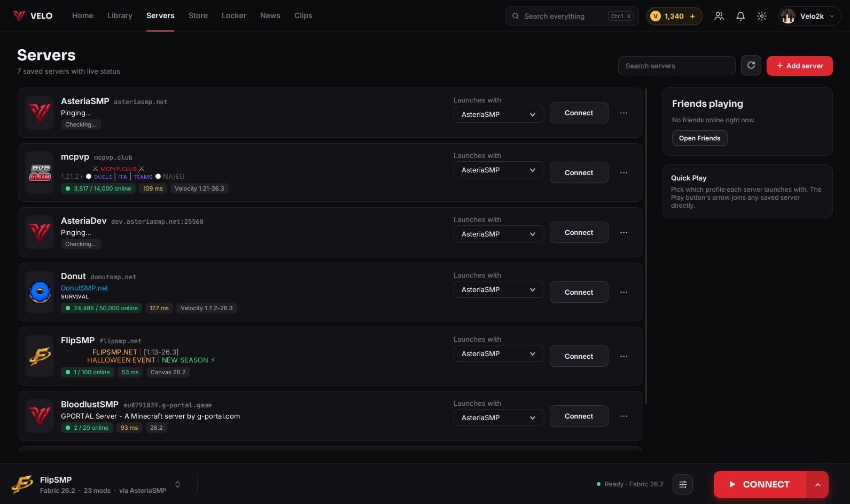Open the arrow menu beside the big CONNECT button

point(817,484)
